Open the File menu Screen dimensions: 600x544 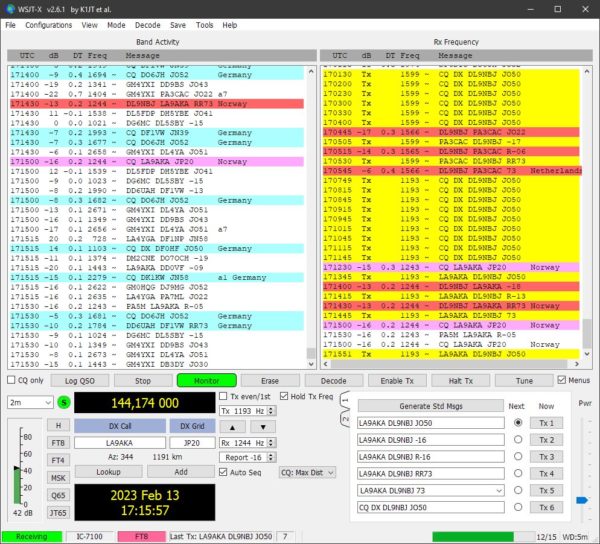point(10,25)
